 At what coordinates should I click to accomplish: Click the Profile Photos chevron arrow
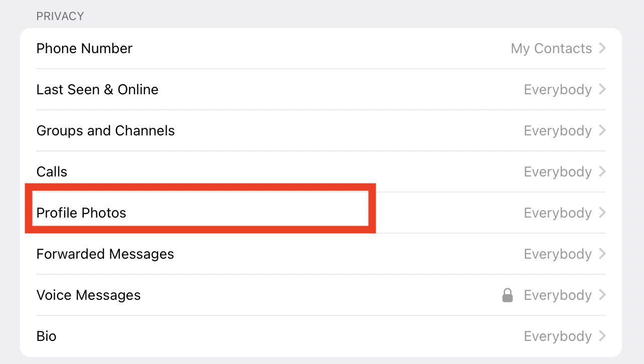(x=602, y=213)
